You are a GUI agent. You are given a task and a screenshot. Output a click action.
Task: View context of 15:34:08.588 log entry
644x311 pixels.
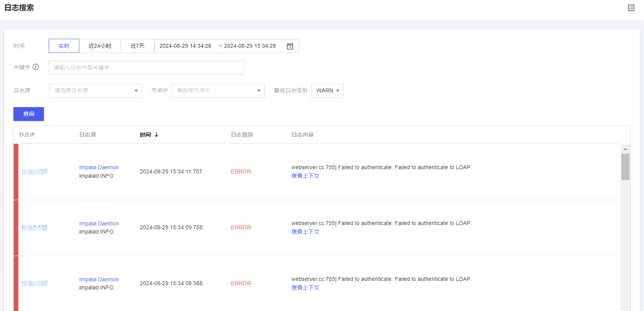305,287
